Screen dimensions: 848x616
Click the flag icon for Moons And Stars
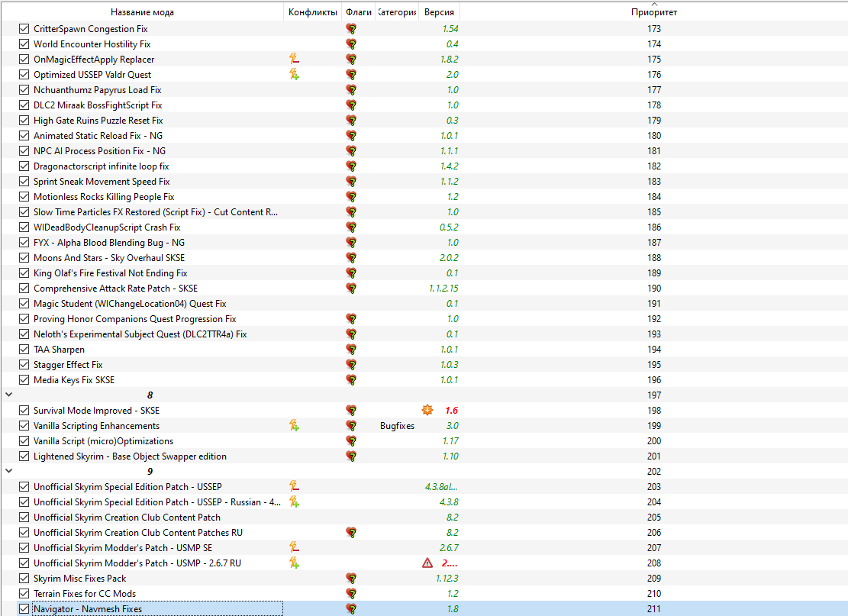tap(352, 257)
